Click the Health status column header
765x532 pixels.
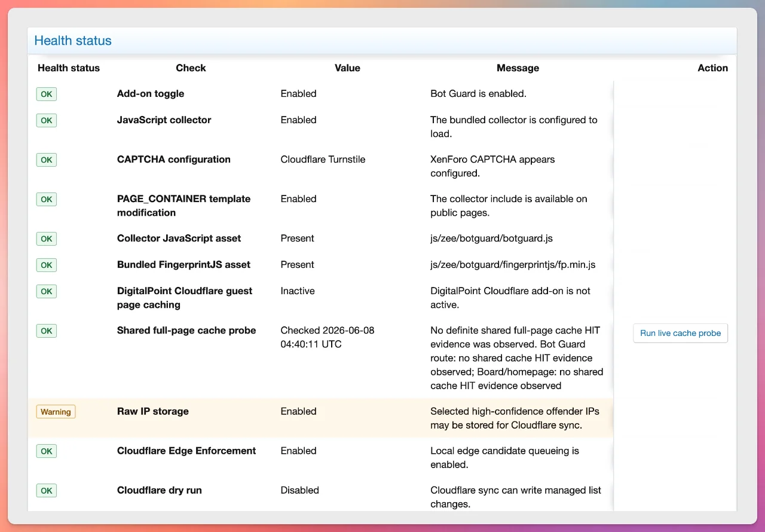(69, 68)
